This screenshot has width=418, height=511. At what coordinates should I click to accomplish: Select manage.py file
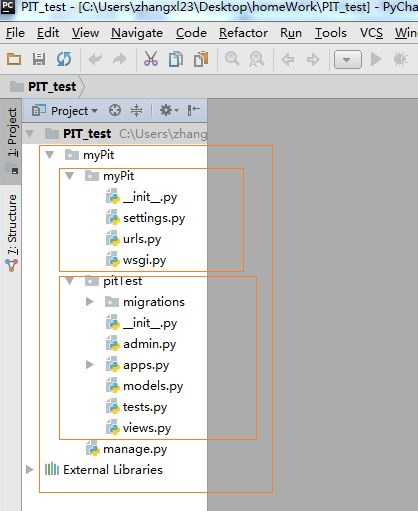[x=135, y=449]
